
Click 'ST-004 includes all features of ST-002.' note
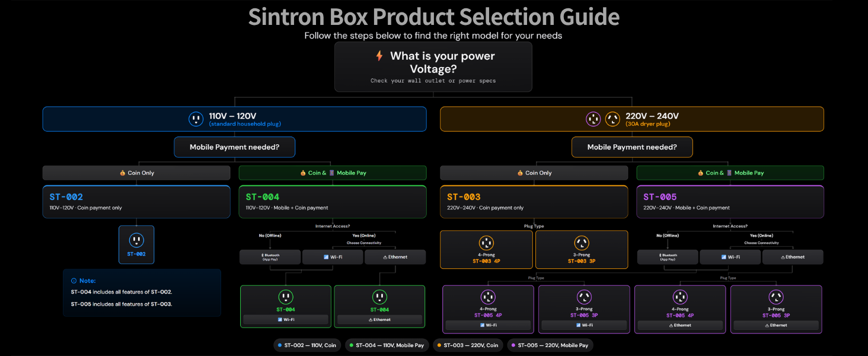coord(122,292)
